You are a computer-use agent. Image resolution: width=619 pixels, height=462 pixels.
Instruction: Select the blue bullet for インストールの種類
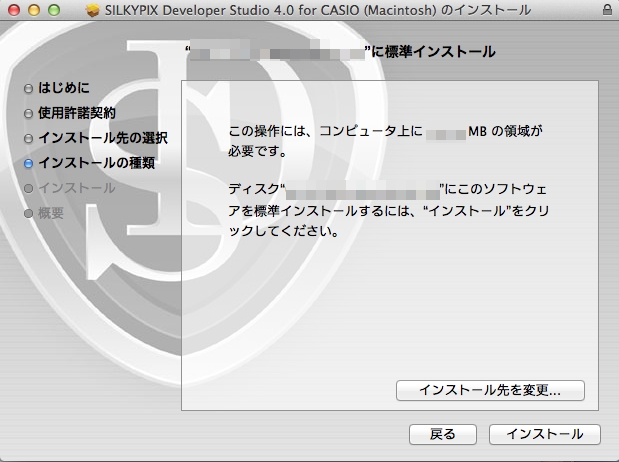tap(29, 163)
